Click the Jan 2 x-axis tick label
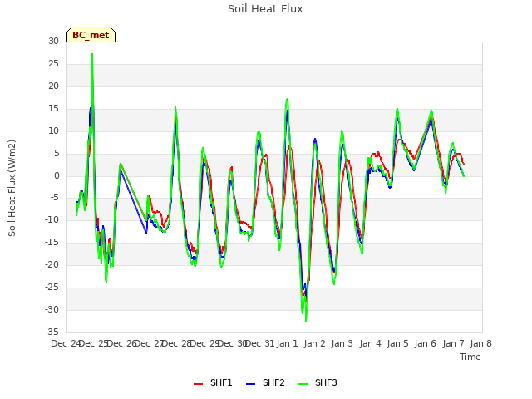The height and width of the screenshot is (399, 532). tap(314, 343)
